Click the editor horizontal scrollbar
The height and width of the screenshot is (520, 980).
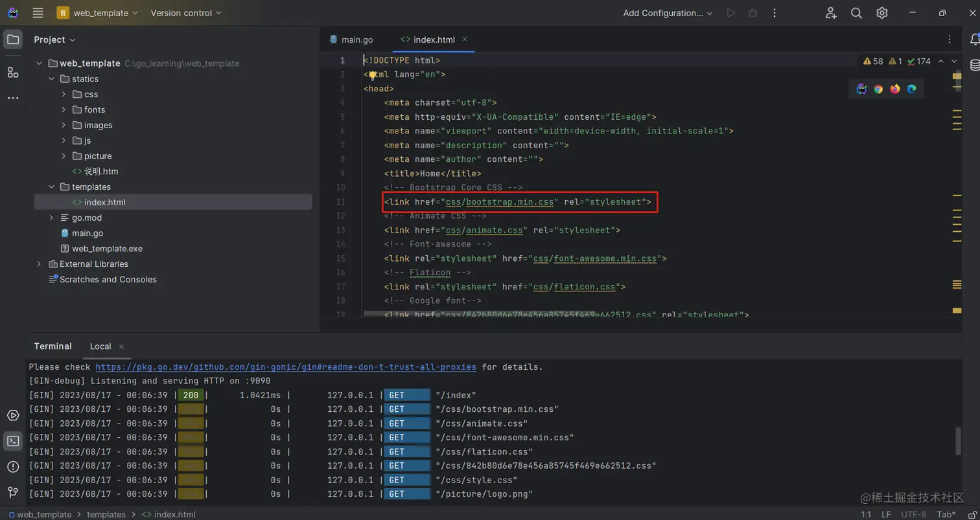click(479, 313)
